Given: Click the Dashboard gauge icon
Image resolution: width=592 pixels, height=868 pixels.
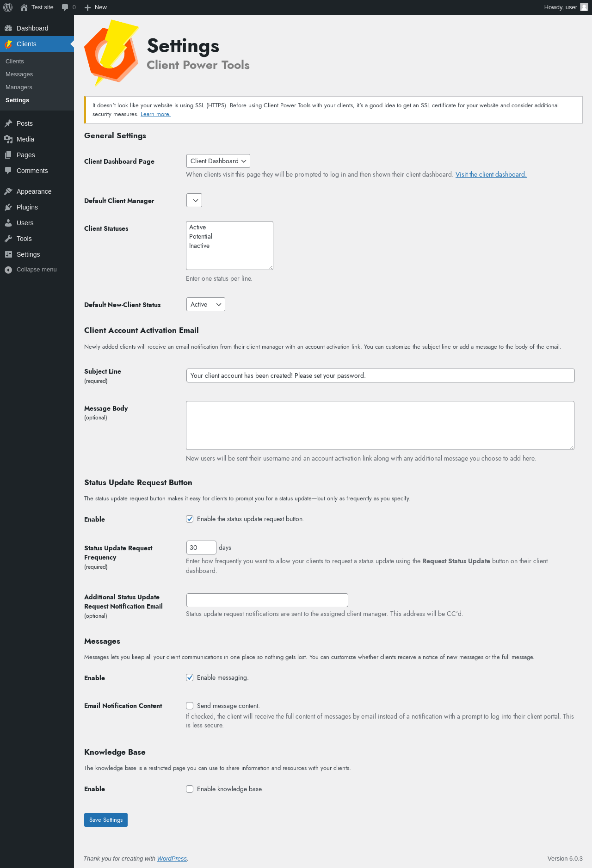Looking at the screenshot, I should [x=8, y=28].
